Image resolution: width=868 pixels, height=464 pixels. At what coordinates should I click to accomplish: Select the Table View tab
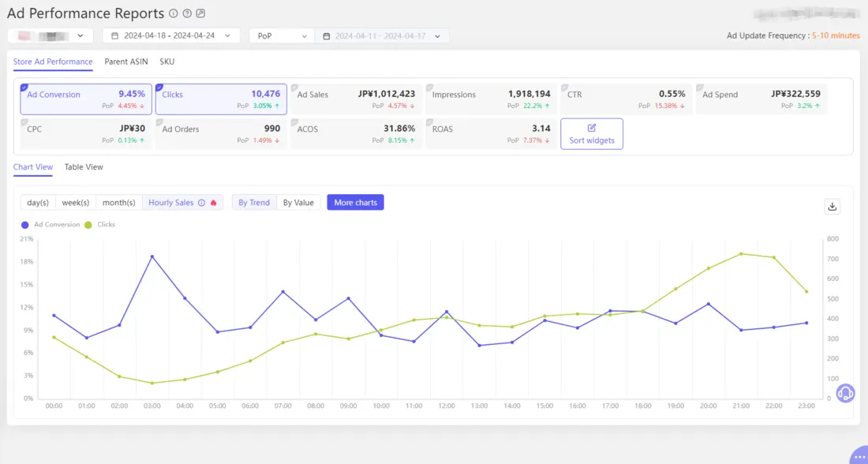point(84,167)
